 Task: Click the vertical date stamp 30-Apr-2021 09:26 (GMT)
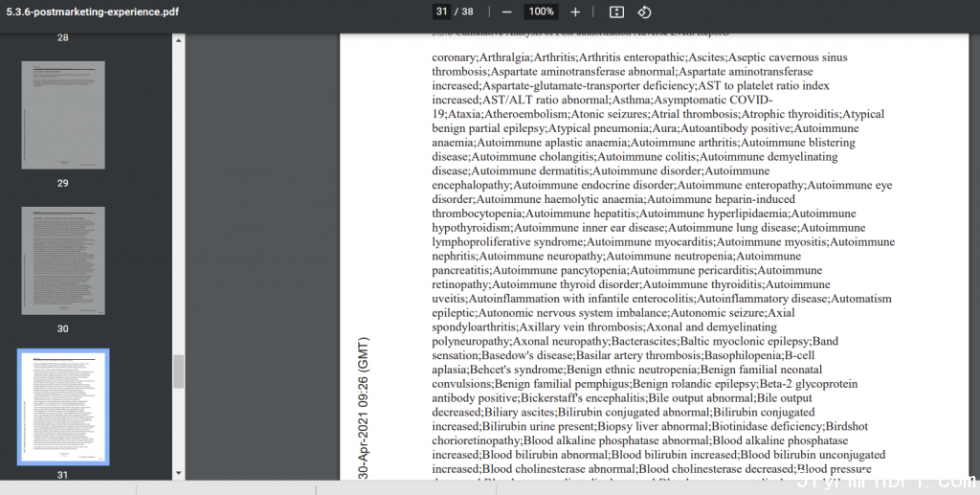coord(363,408)
